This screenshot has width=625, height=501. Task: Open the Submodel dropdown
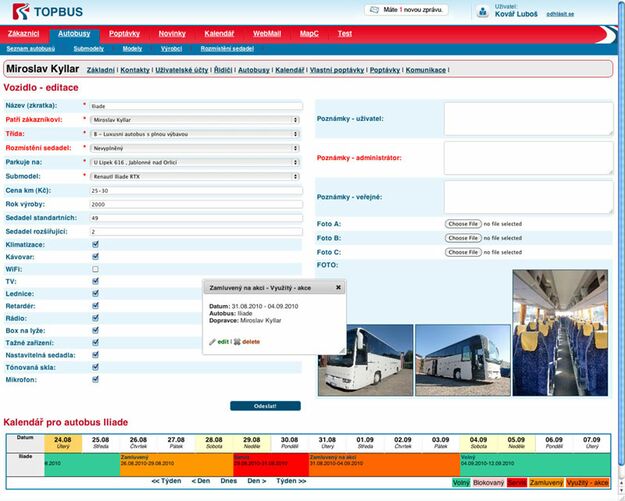(x=195, y=177)
